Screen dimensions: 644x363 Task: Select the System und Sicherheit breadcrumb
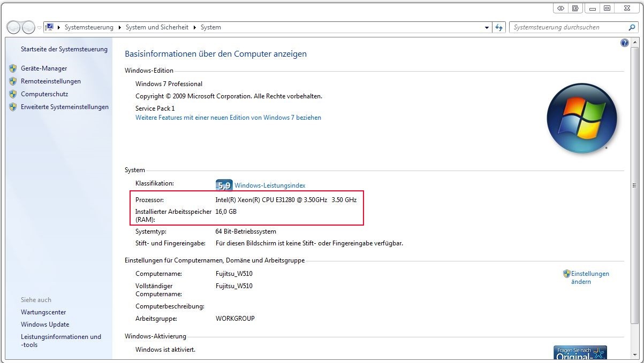(x=157, y=27)
